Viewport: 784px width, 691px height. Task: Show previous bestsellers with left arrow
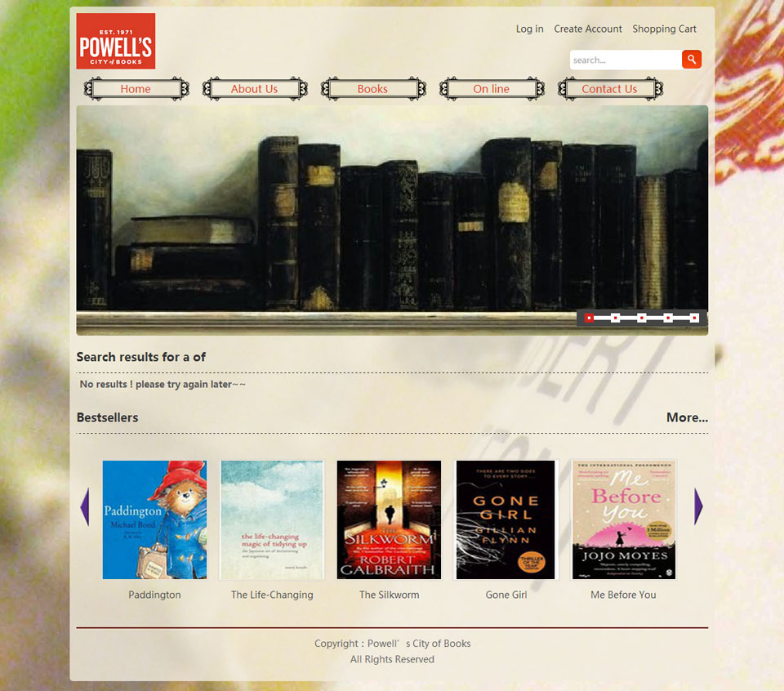(85, 506)
